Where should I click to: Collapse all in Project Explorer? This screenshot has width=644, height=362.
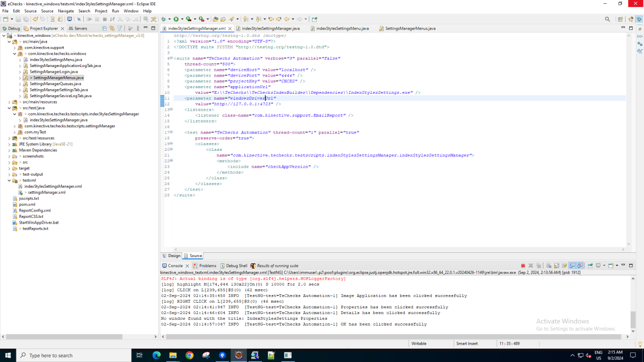point(104,29)
